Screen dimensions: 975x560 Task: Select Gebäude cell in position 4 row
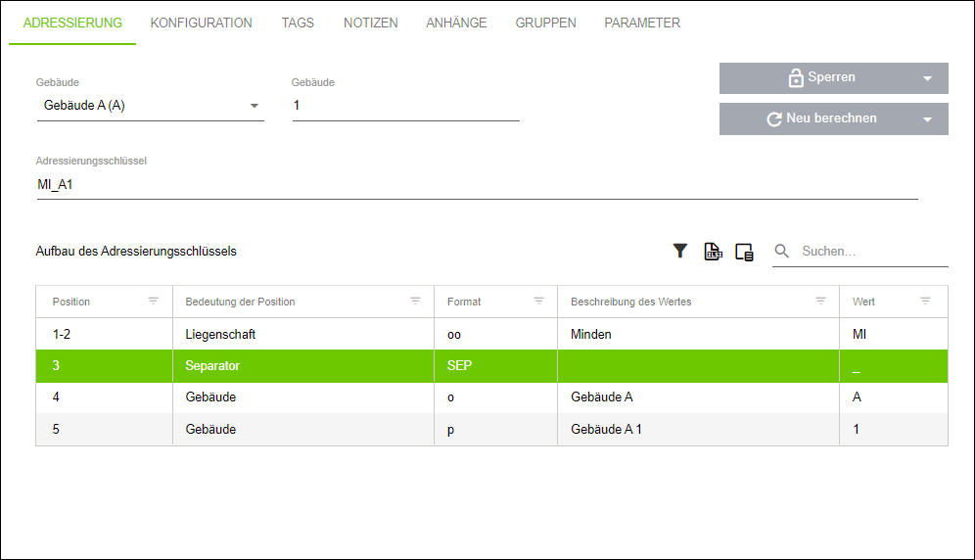tap(303, 397)
